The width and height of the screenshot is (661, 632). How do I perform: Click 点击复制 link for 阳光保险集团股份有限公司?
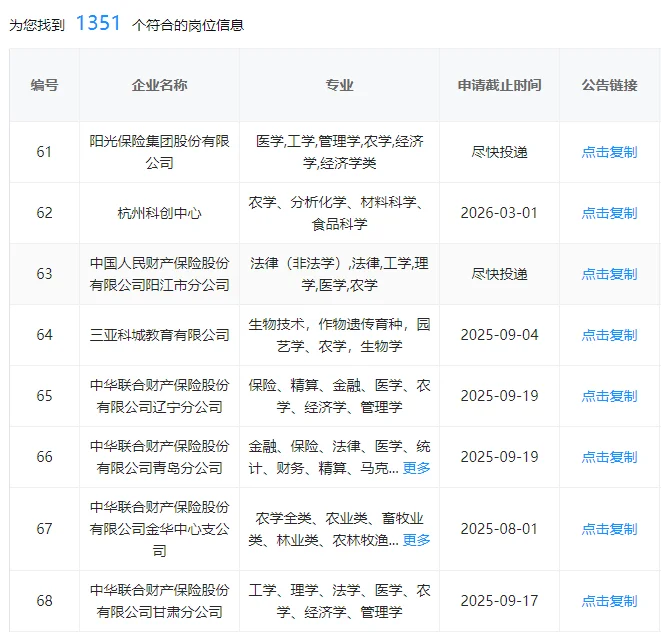click(x=609, y=152)
